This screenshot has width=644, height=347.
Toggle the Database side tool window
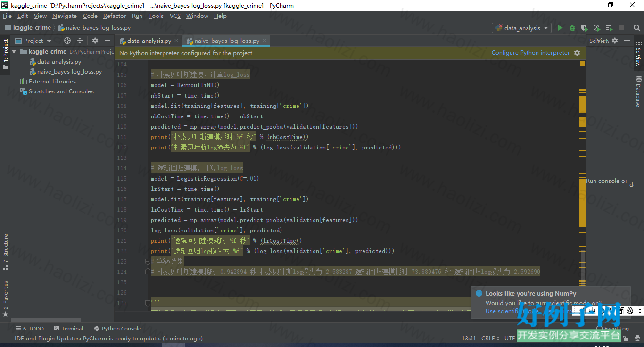point(638,91)
